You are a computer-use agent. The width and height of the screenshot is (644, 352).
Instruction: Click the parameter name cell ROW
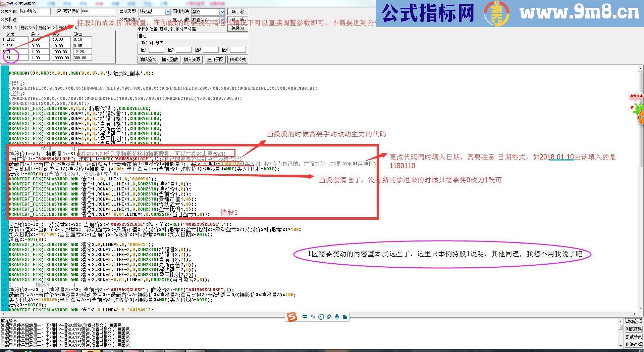pos(17,46)
